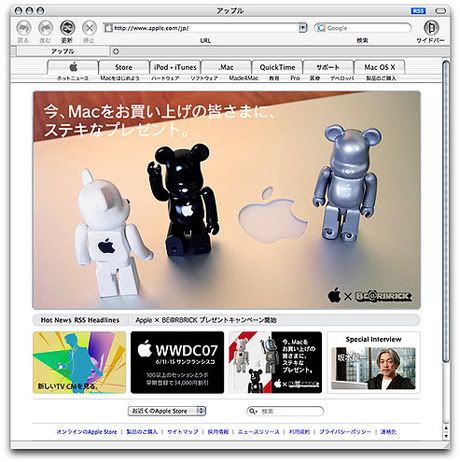The height and width of the screenshot is (462, 460).
Task: Open the サポート support tab
Action: coord(328,67)
